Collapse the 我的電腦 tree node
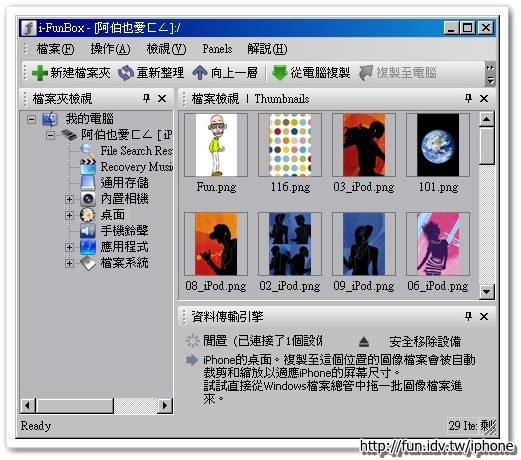The width and height of the screenshot is (521, 460). (x=31, y=119)
